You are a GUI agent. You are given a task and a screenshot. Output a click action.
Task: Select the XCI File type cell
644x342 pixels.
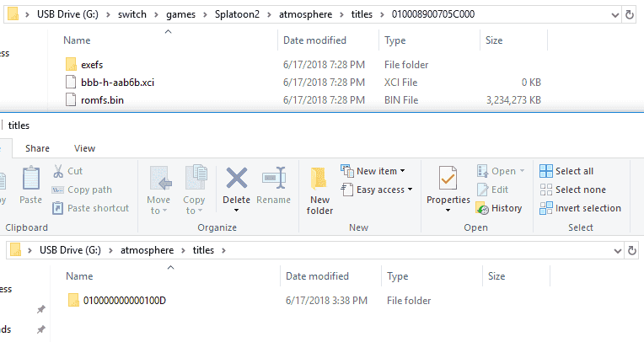point(401,82)
